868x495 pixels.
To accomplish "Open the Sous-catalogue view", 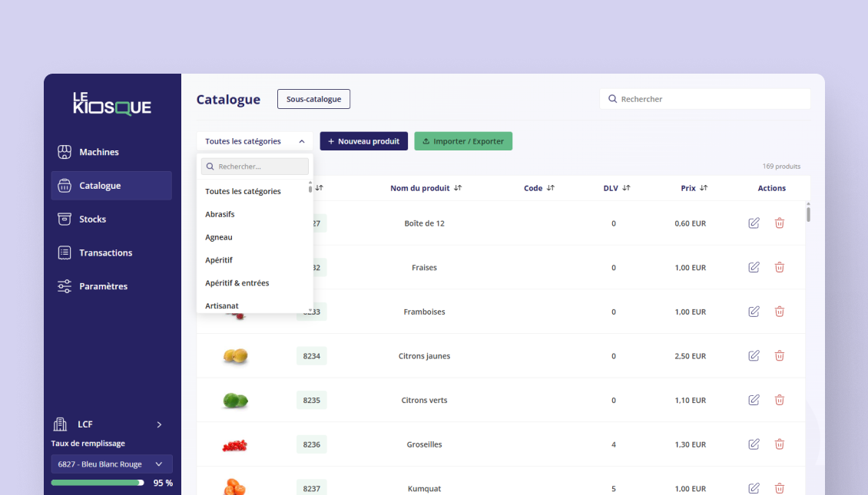I will (x=314, y=99).
